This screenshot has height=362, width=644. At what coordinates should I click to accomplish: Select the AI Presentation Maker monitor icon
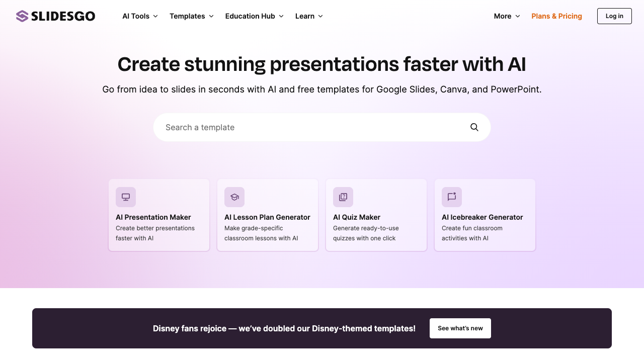125,197
